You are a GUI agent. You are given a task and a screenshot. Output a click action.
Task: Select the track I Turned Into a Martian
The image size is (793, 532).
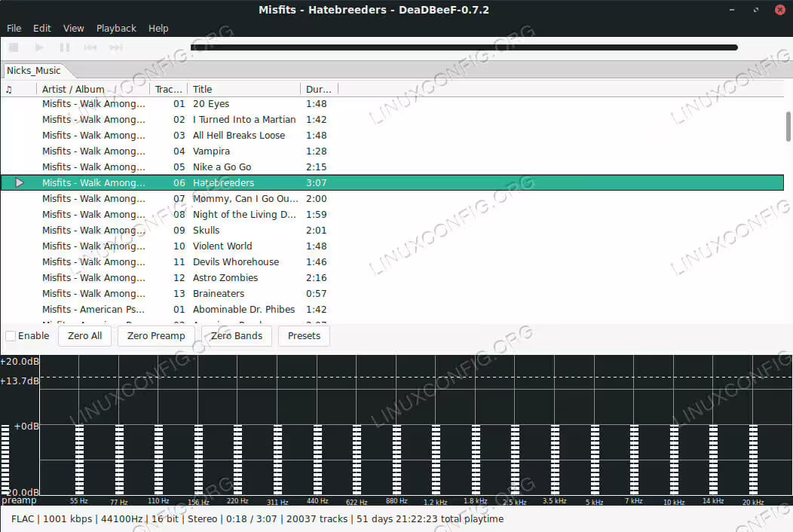[393, 119]
